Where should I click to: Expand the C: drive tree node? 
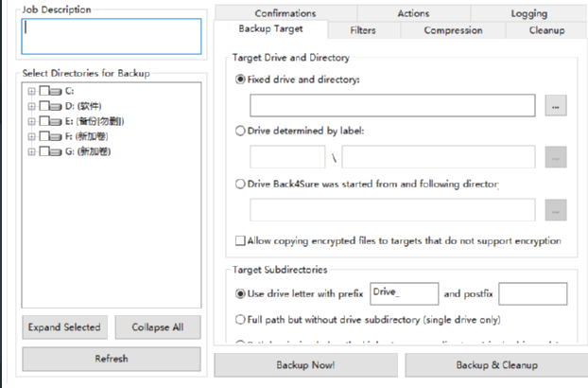click(x=31, y=91)
